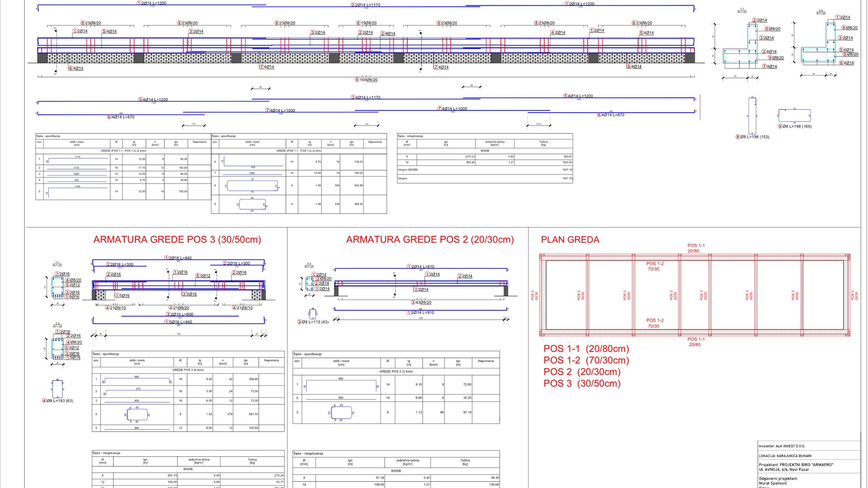This screenshot has width=868, height=488.
Task: Click the length cell 669.24
Action: click(x=358, y=204)
